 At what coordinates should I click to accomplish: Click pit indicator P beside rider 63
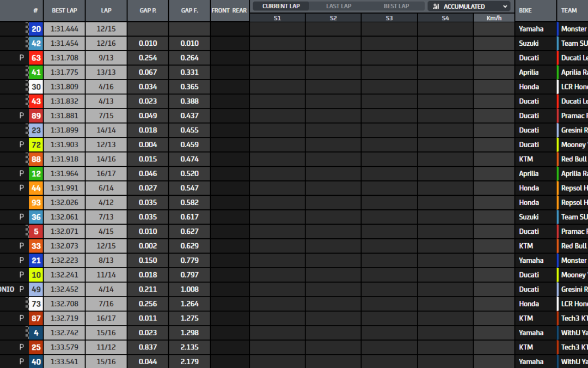coord(22,58)
